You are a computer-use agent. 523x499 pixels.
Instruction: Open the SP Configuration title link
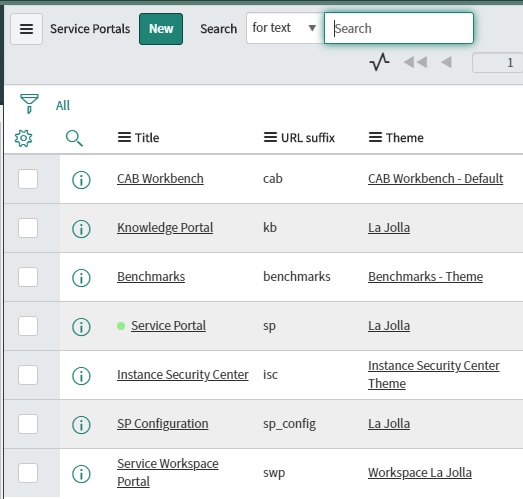coord(163,424)
